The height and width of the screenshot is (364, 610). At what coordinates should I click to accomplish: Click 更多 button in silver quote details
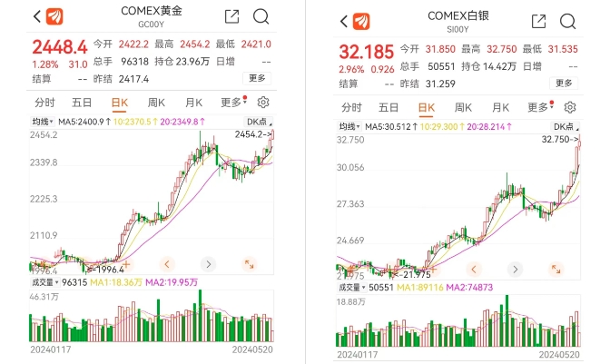pos(564,83)
